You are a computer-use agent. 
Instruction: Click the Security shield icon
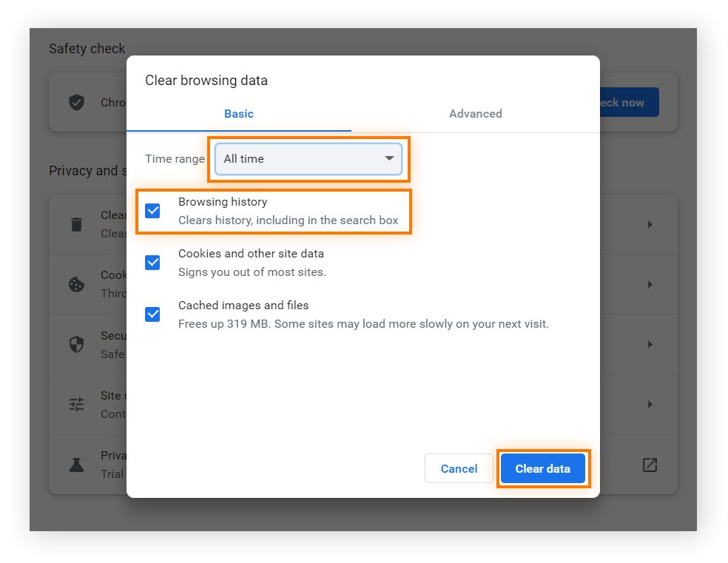tap(76, 345)
